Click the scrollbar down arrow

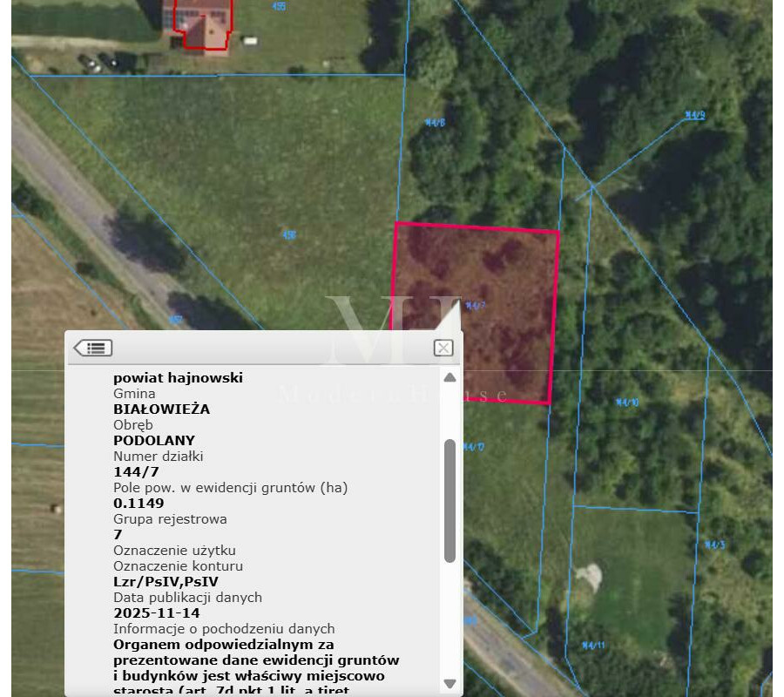[449, 683]
